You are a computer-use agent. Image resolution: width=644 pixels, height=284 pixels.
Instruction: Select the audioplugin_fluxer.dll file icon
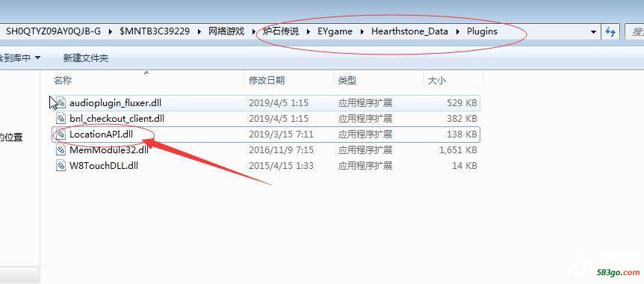coord(61,102)
